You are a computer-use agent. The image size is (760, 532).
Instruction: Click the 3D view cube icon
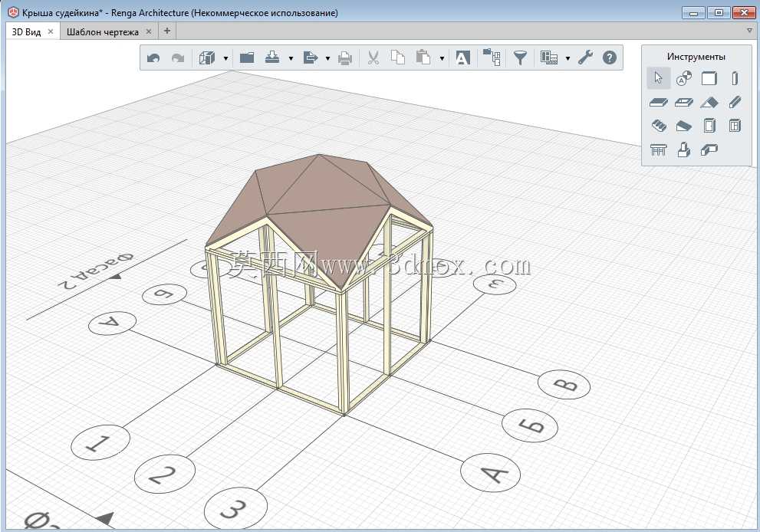point(207,58)
